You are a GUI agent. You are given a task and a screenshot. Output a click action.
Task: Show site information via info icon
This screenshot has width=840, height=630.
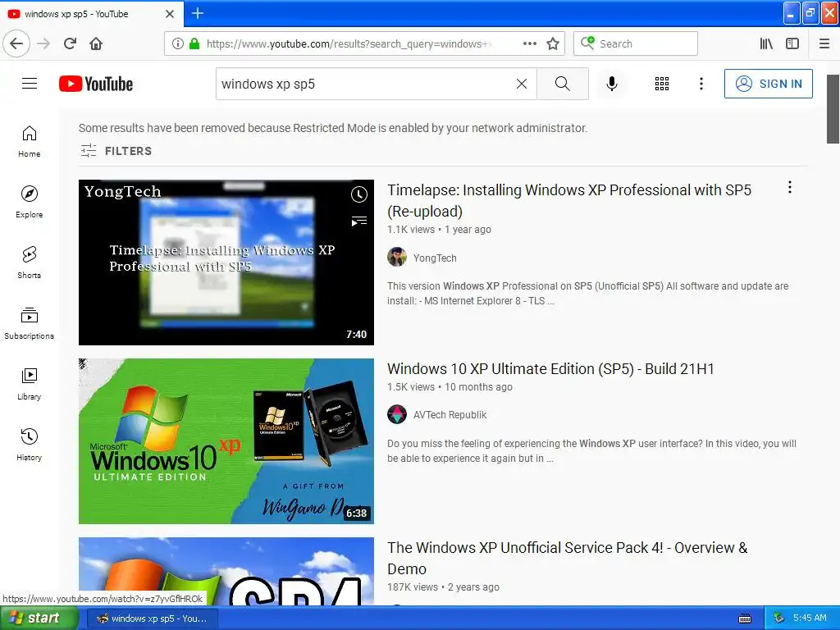pyautogui.click(x=178, y=43)
